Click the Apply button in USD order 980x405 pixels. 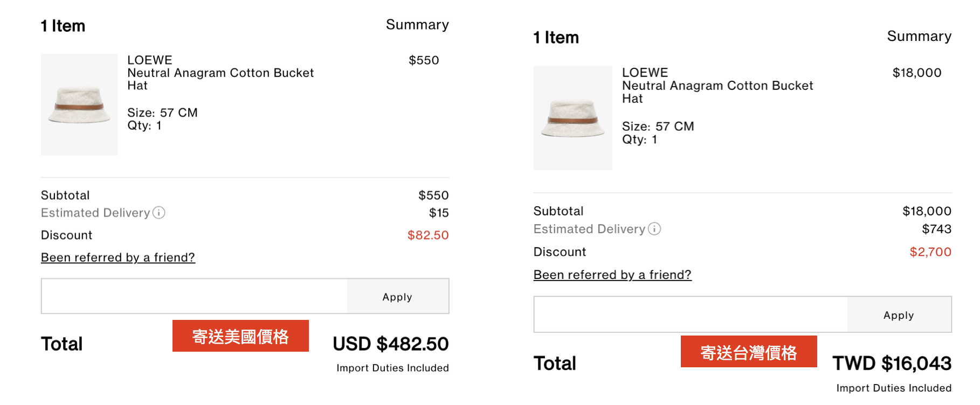point(398,296)
